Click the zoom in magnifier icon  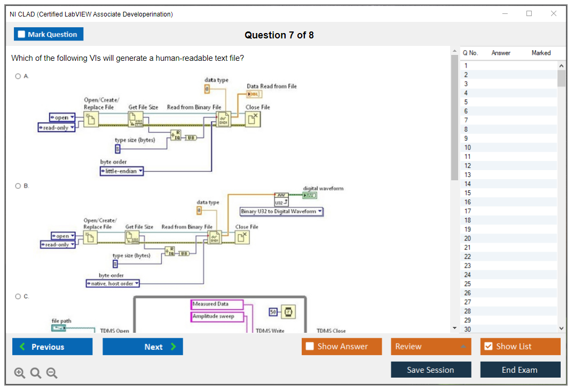(x=20, y=373)
